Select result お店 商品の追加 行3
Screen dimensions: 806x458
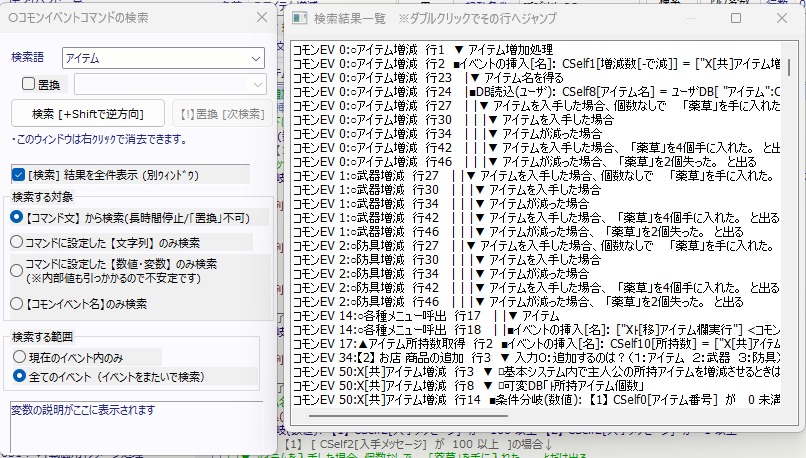coord(537,358)
